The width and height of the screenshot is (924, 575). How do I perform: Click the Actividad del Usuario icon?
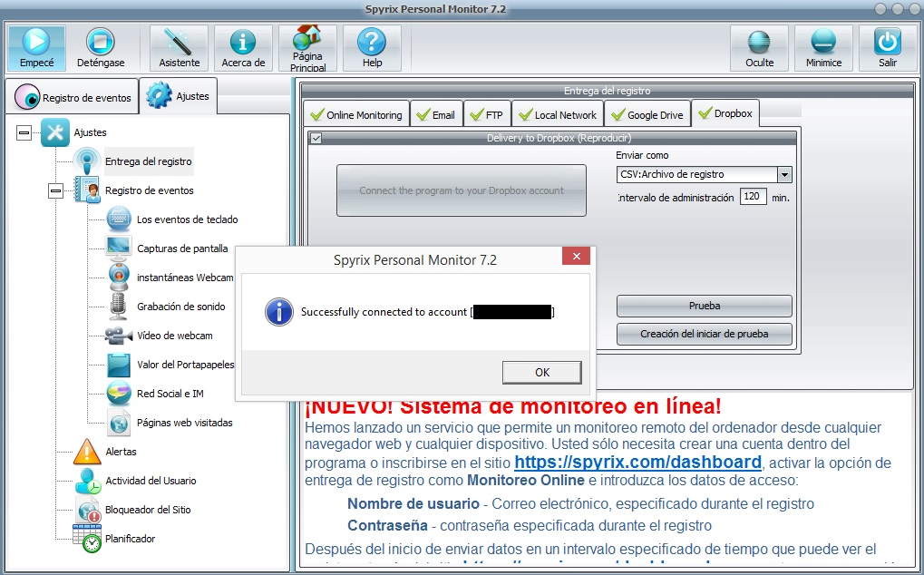tap(88, 481)
